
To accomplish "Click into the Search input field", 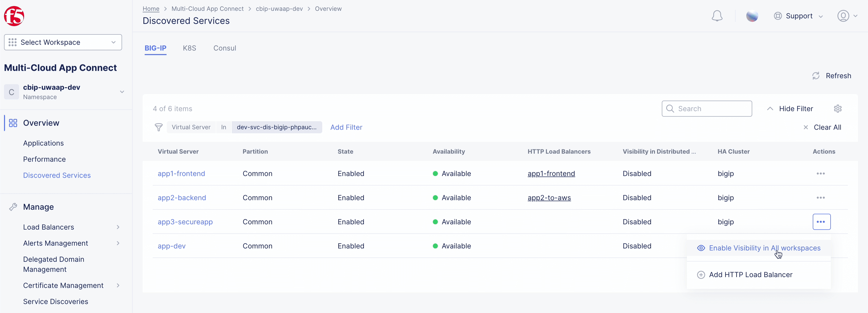I will pyautogui.click(x=707, y=109).
